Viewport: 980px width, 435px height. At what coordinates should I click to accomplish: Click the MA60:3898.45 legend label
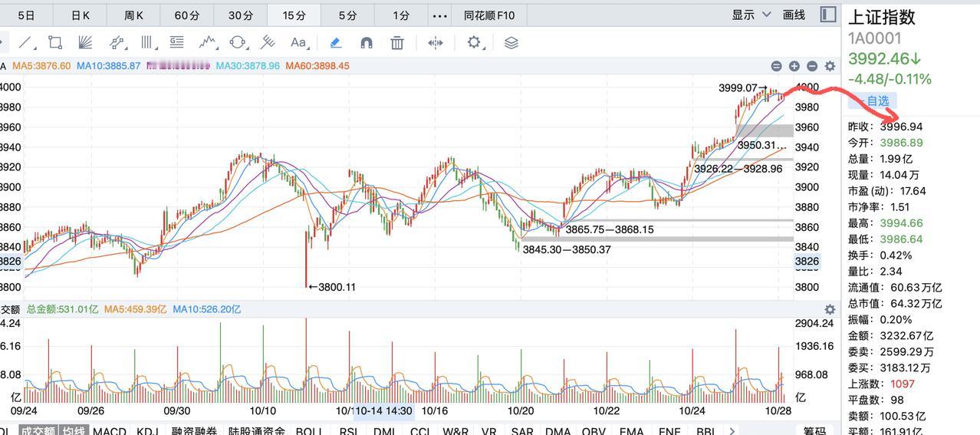317,66
